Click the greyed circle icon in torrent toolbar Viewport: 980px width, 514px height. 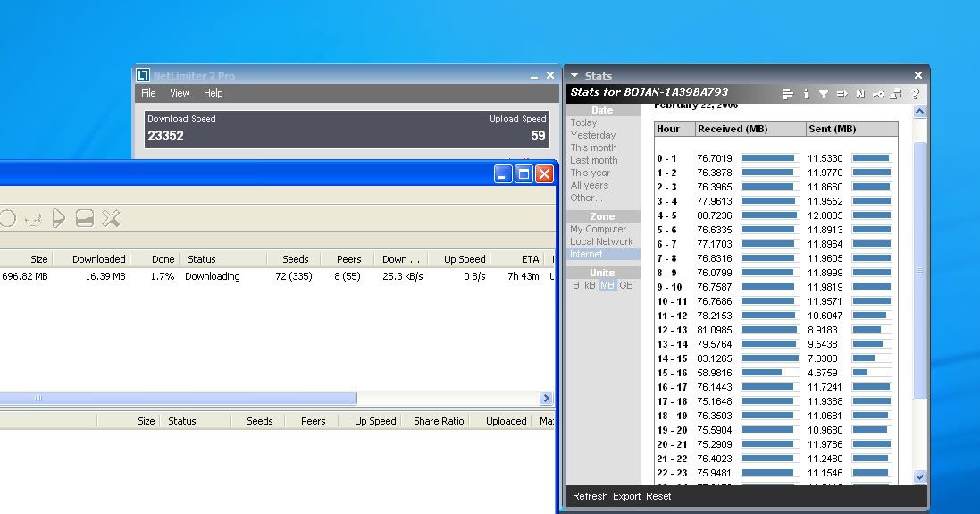pos(7,218)
